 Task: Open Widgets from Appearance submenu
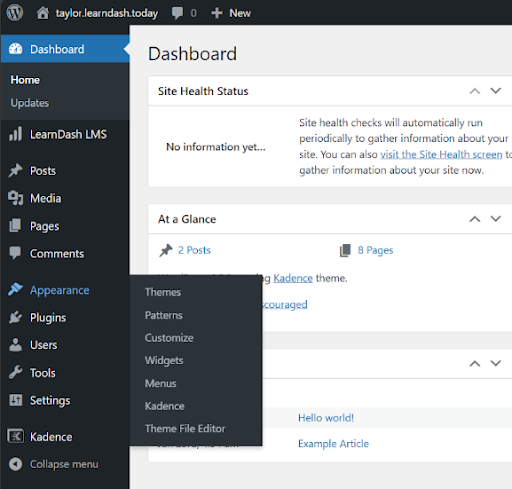(x=164, y=361)
